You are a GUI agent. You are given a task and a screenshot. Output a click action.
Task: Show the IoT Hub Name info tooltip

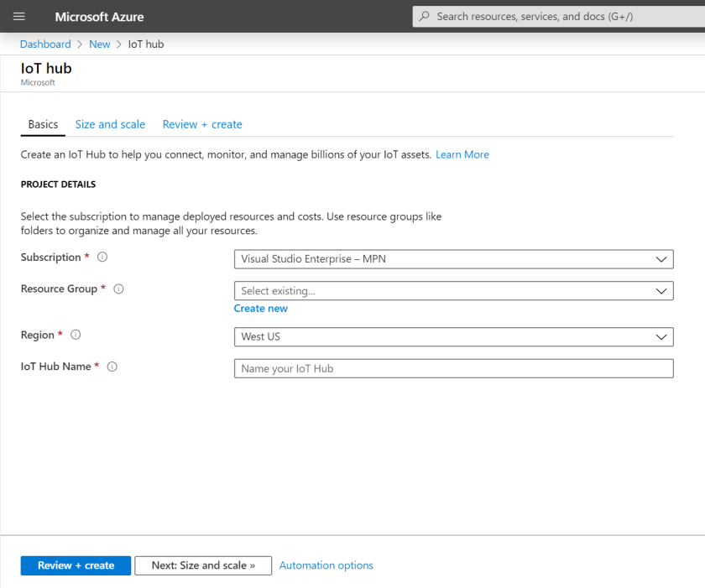point(112,366)
